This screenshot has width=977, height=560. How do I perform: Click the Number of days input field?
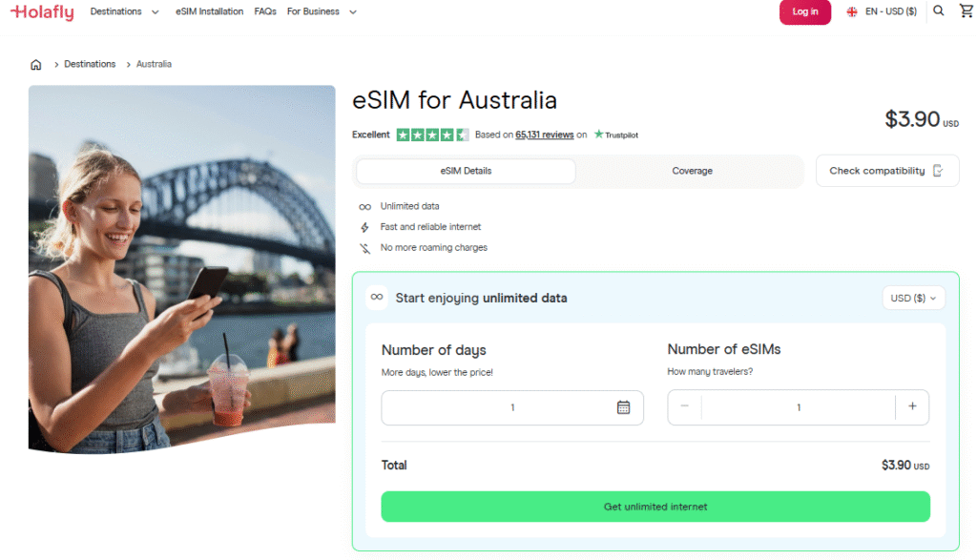click(512, 406)
